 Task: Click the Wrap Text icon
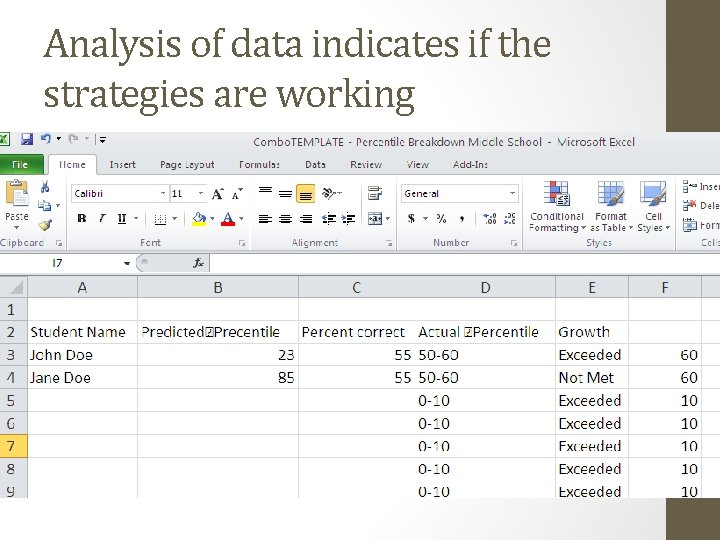(x=375, y=193)
